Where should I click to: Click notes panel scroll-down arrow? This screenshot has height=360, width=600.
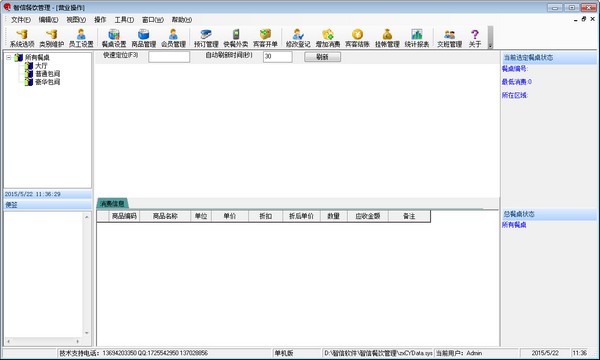[x=87, y=333]
